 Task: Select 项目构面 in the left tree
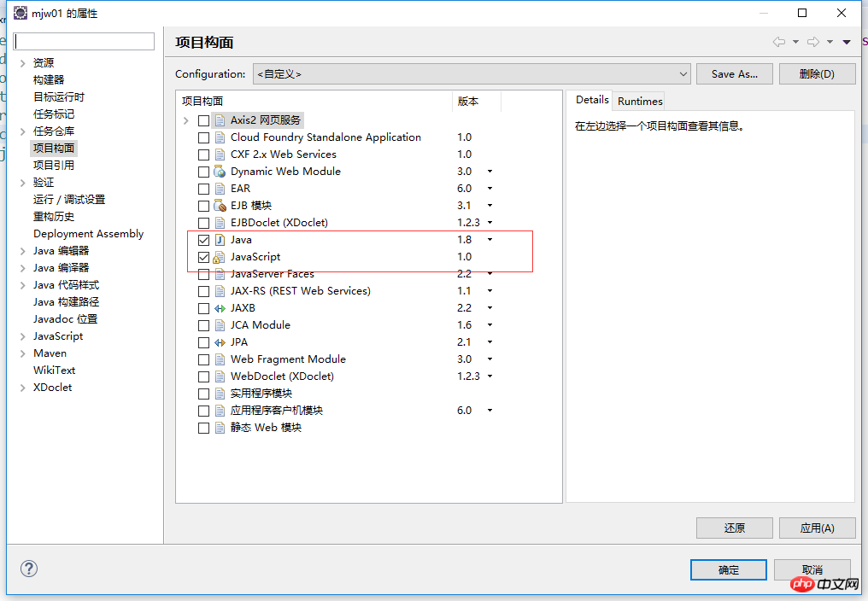click(x=54, y=149)
